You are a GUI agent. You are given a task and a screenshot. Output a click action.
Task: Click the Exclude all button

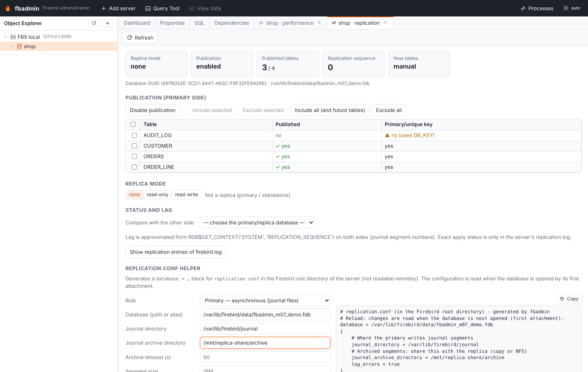[389, 110]
